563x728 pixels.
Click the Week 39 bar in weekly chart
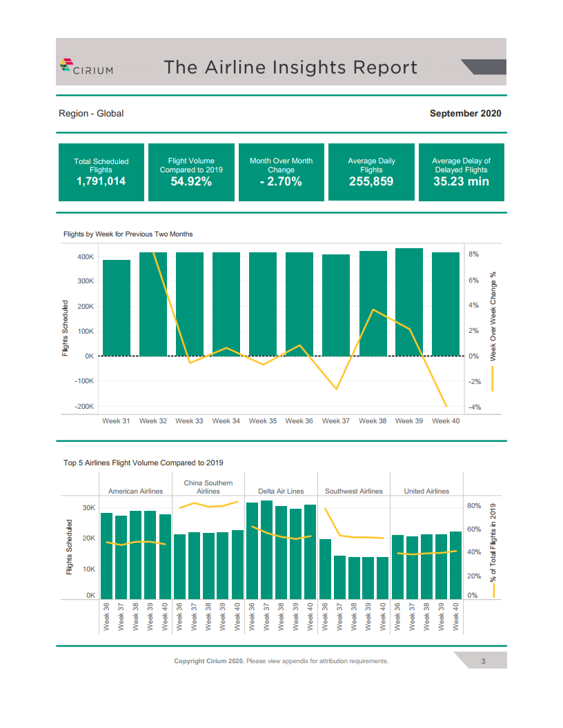[x=409, y=302]
